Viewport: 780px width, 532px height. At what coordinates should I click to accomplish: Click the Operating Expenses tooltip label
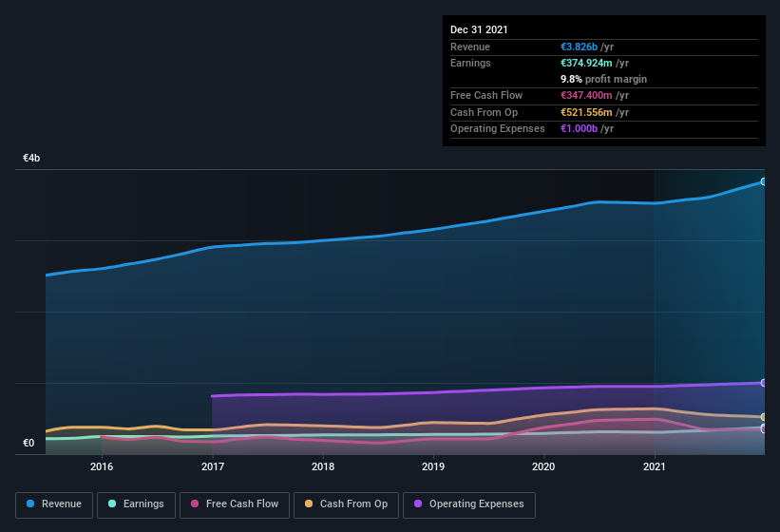click(498, 129)
